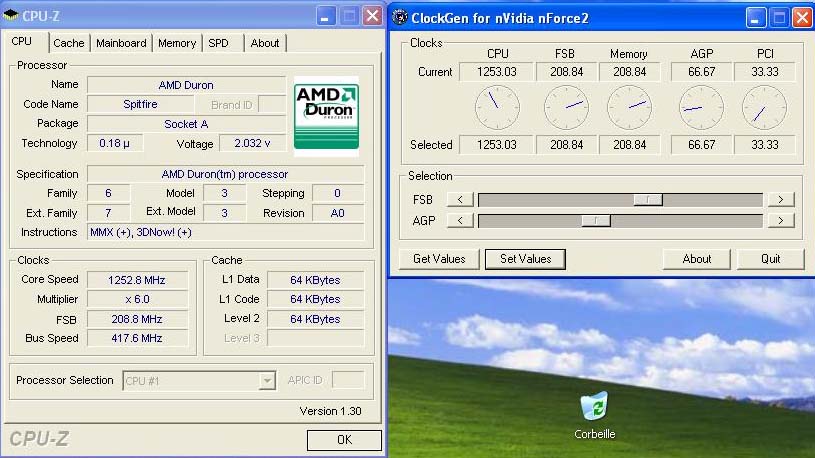Click the CPU clock dial in ClockGen
This screenshot has height=458, width=815.
tap(497, 108)
